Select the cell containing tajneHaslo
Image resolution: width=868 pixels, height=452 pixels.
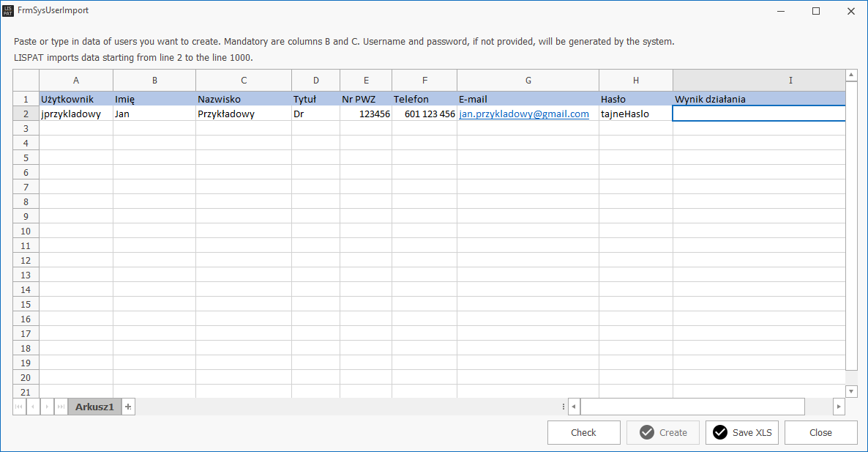pyautogui.click(x=635, y=114)
